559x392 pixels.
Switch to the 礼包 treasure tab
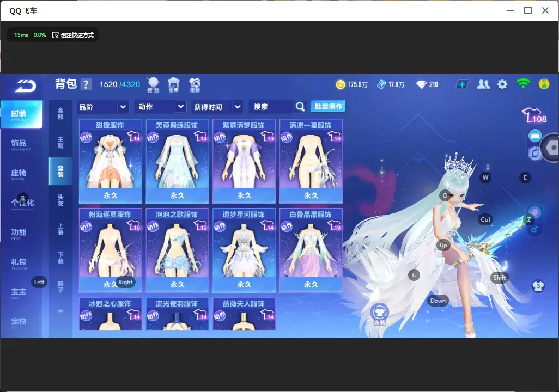[x=21, y=263]
